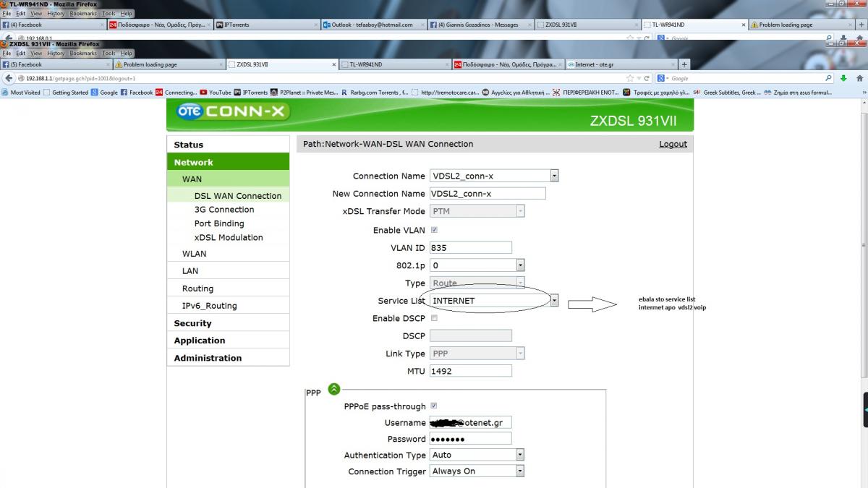
Task: Click the New Connection Name field
Action: click(x=488, y=194)
